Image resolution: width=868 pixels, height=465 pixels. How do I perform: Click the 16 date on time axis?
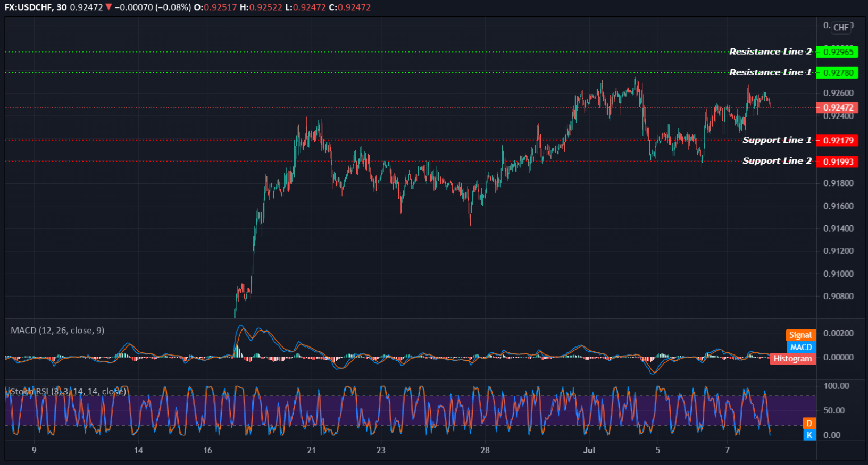207,450
